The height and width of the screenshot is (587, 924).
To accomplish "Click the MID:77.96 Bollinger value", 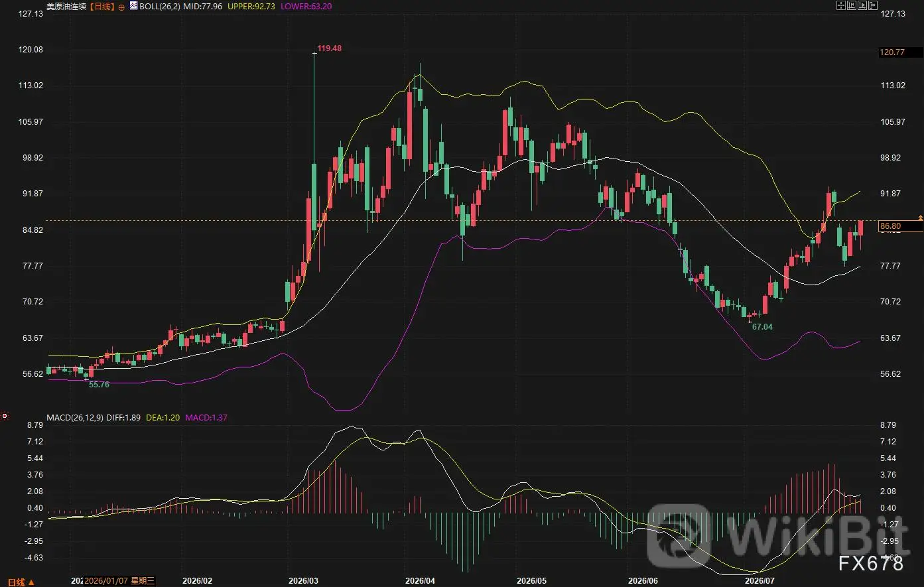I will [x=204, y=6].
